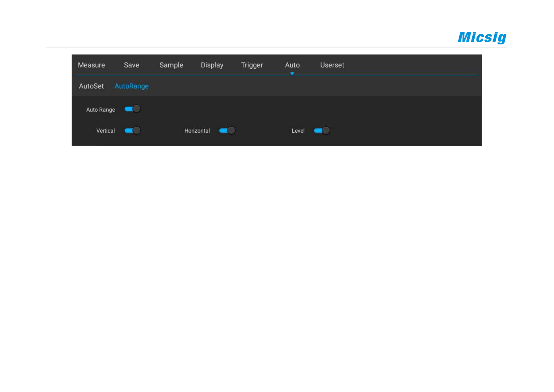Click the Micsig logo
Screen dimensions: 554x392
coord(482,37)
